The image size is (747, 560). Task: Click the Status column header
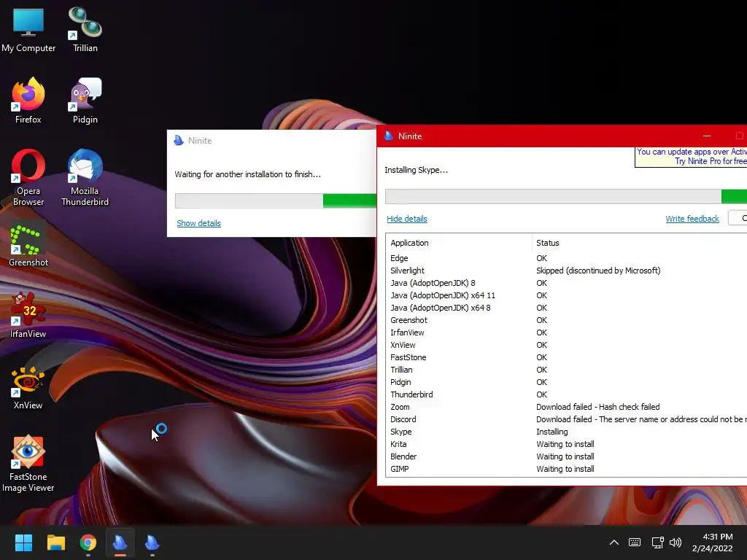pyautogui.click(x=639, y=243)
